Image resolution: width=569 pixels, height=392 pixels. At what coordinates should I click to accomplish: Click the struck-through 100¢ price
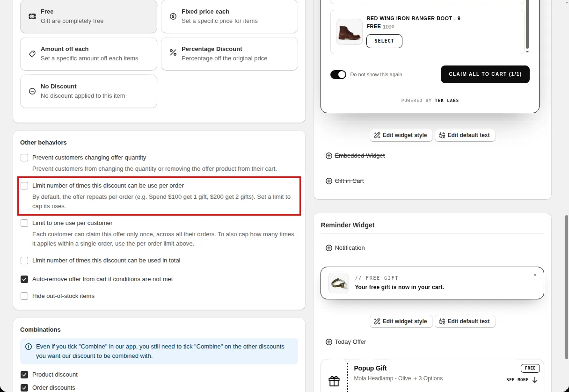[x=388, y=27]
